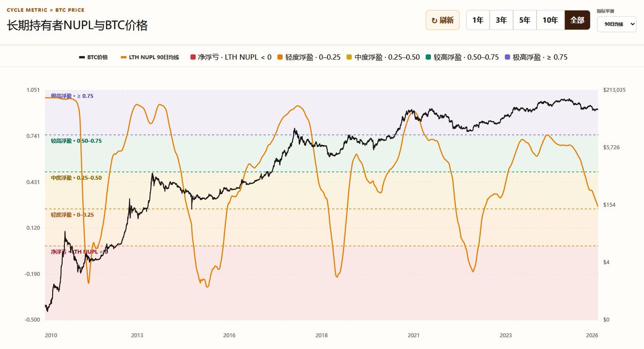Image resolution: width=644 pixels, height=349 pixels.
Task: Click the purple 极高浮盈 color swatch
Action: [x=508, y=57]
